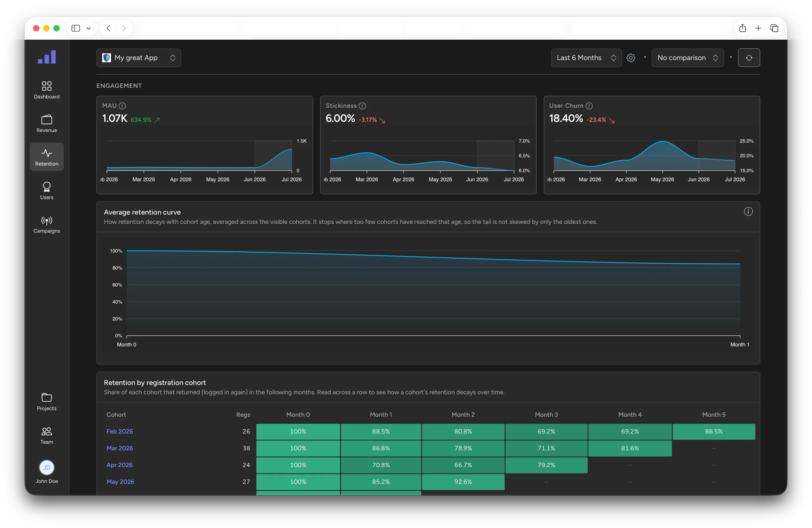Select May 2026 Month 2 cell 92.6%

463,482
